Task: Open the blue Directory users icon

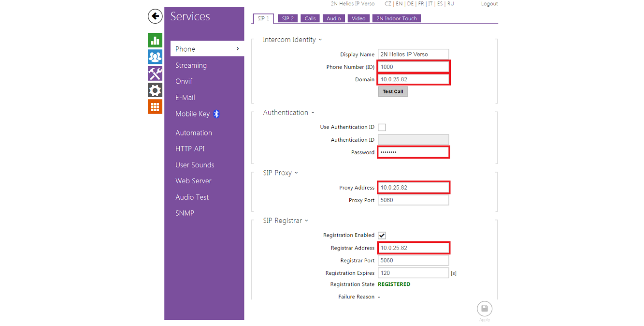Action: point(155,57)
